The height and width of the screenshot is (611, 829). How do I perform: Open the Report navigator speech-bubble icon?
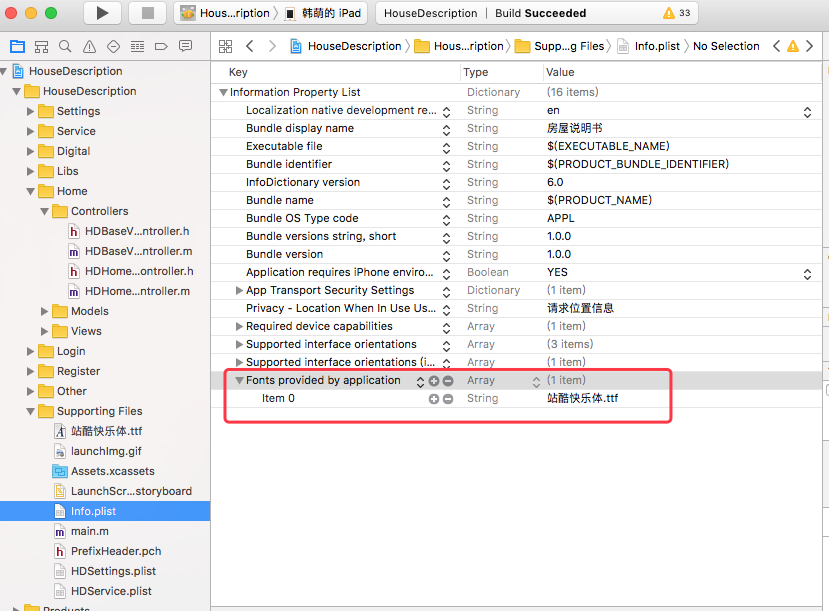pyautogui.click(x=185, y=47)
